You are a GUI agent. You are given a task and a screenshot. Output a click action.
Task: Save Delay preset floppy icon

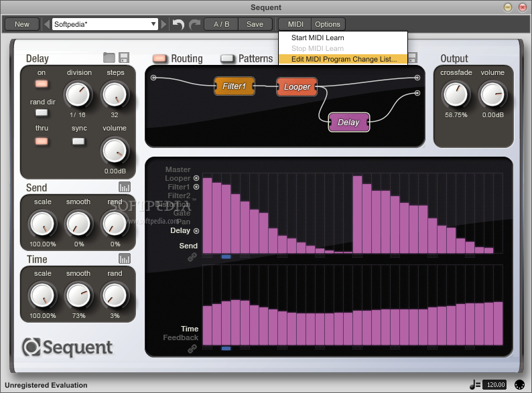pyautogui.click(x=124, y=58)
